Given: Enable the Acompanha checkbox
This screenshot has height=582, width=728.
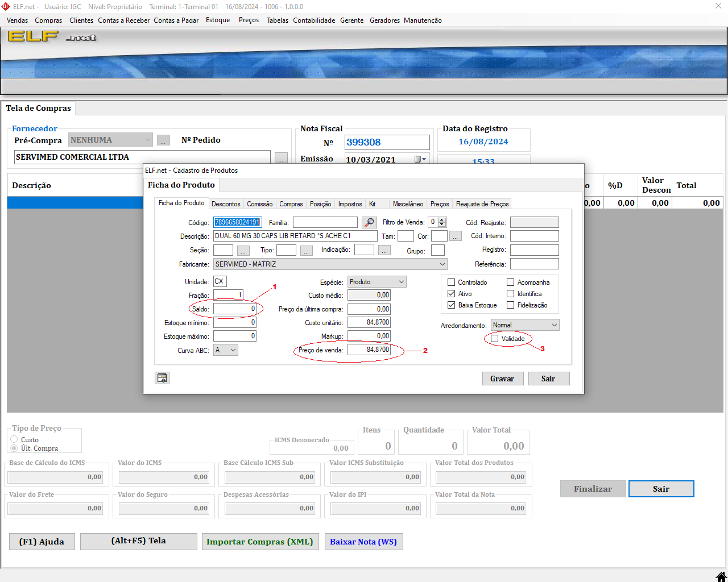Looking at the screenshot, I should coord(511,282).
